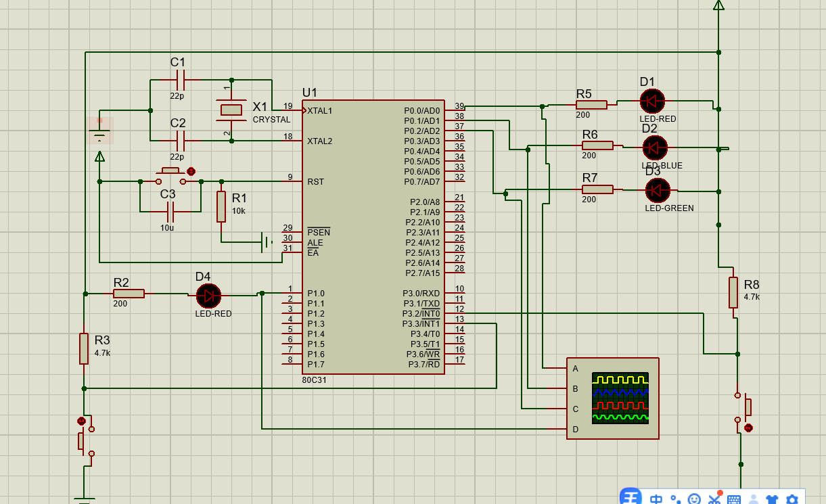Latch red actuator of button below R3
826x504 pixels.
(82, 421)
